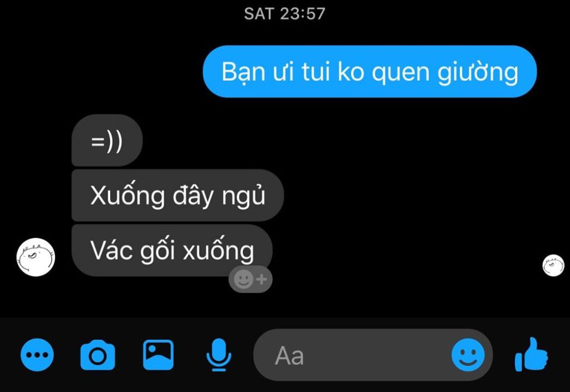
Task: Open the emoji picker in the message field
Action: click(x=468, y=355)
